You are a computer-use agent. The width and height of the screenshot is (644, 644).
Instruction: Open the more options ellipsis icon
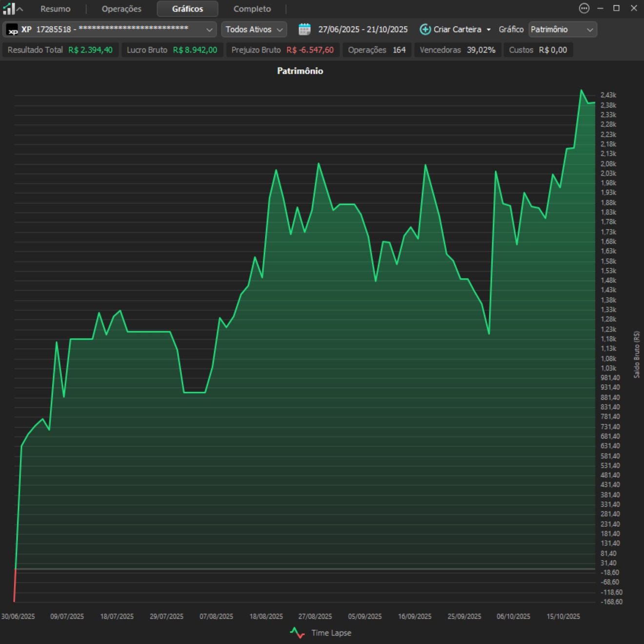pos(584,8)
